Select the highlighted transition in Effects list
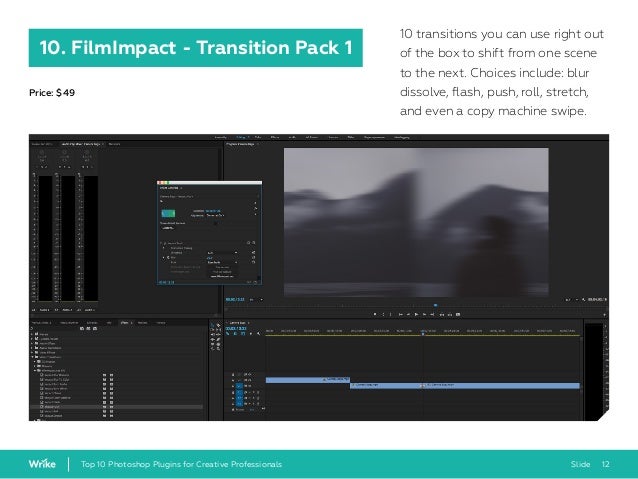This screenshot has height=479, width=638. 116,407
